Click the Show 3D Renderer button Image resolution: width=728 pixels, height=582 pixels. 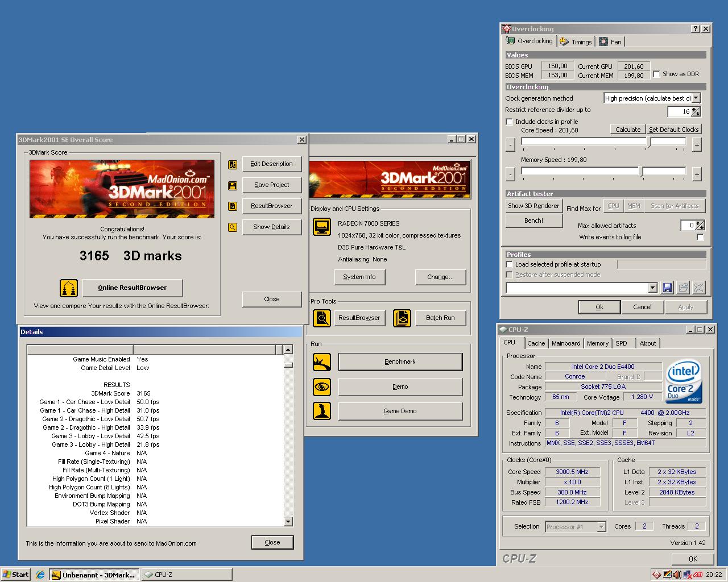pos(534,206)
